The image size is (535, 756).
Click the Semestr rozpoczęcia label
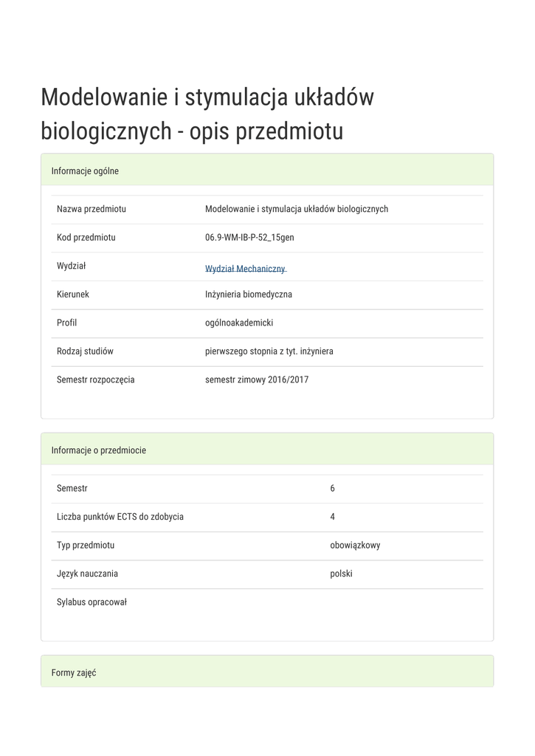coord(96,380)
